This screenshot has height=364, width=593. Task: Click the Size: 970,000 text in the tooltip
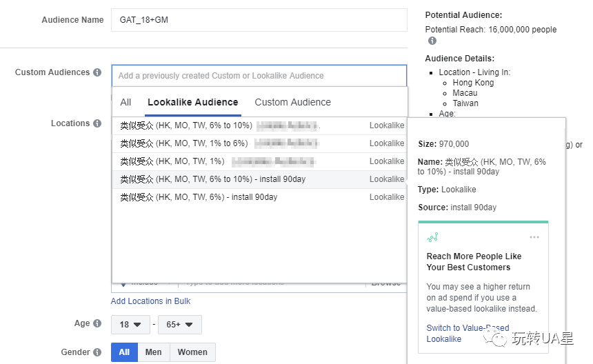coord(443,144)
